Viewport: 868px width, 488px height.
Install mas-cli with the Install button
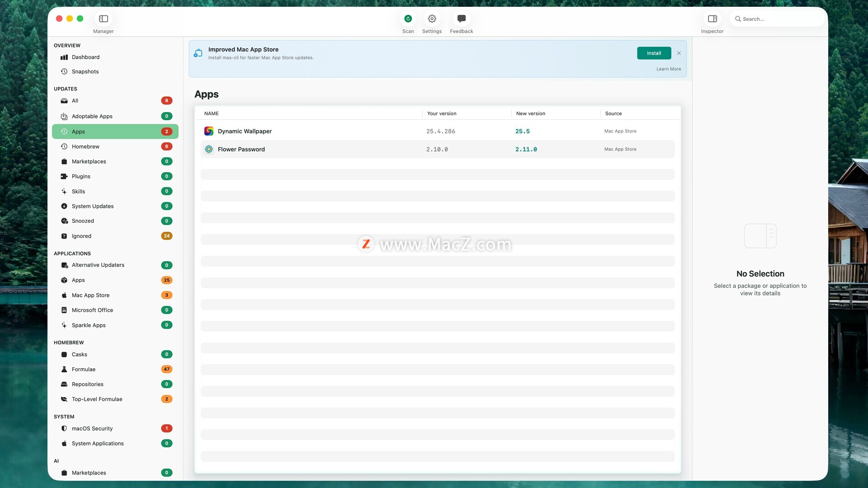(x=654, y=53)
